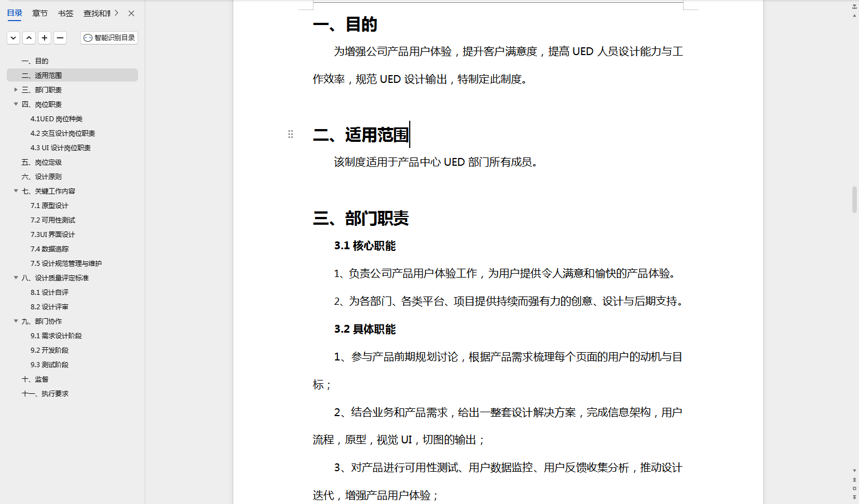Go to 八、设计质量评定标准 outline entry

pyautogui.click(x=55, y=278)
